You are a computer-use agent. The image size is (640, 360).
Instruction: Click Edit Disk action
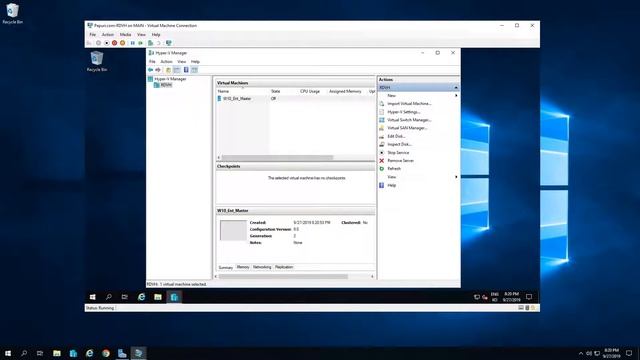coord(396,136)
